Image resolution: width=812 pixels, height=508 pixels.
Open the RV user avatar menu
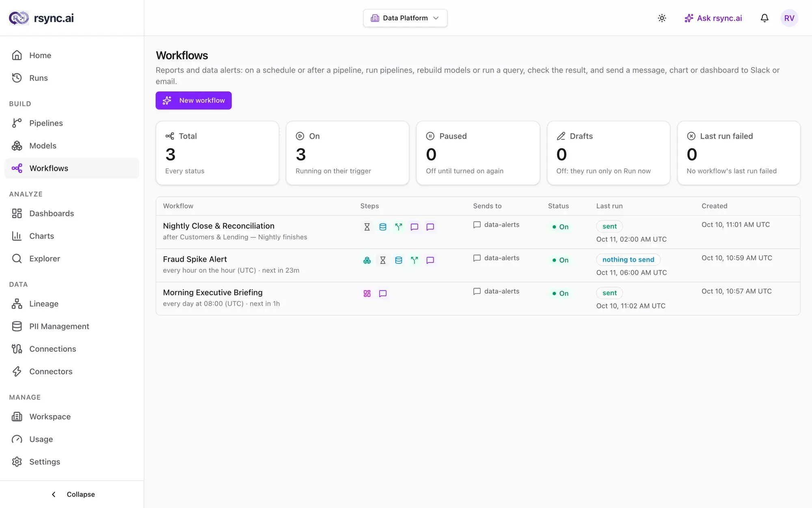[x=789, y=18]
